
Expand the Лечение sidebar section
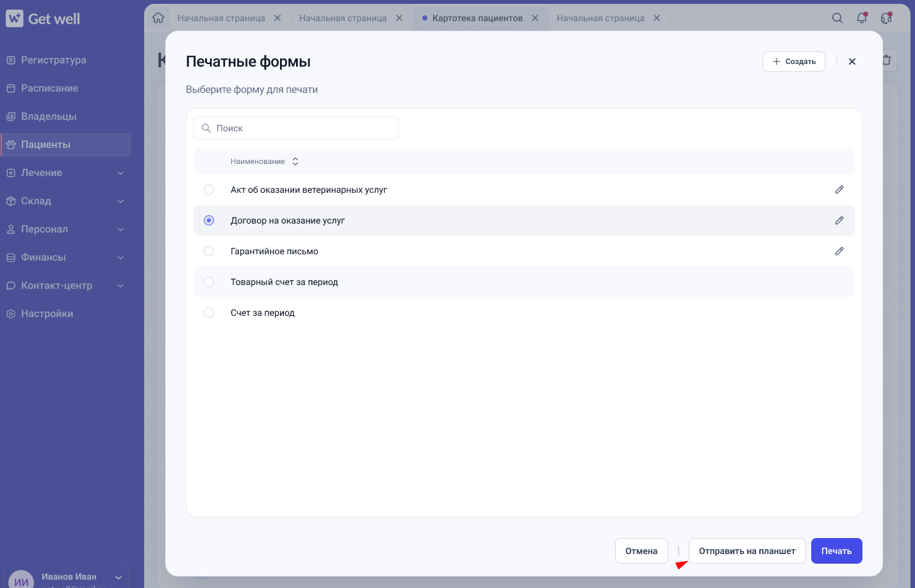coord(120,173)
